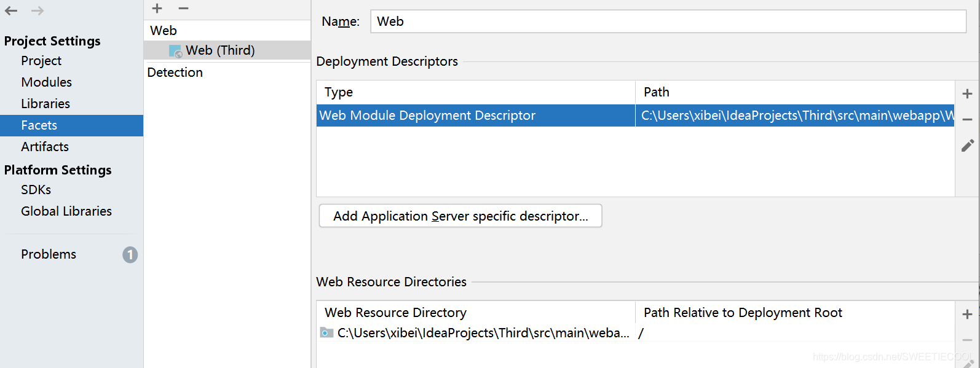Open the Artifacts settings section
Viewport: 980px width, 368px height.
(x=45, y=147)
